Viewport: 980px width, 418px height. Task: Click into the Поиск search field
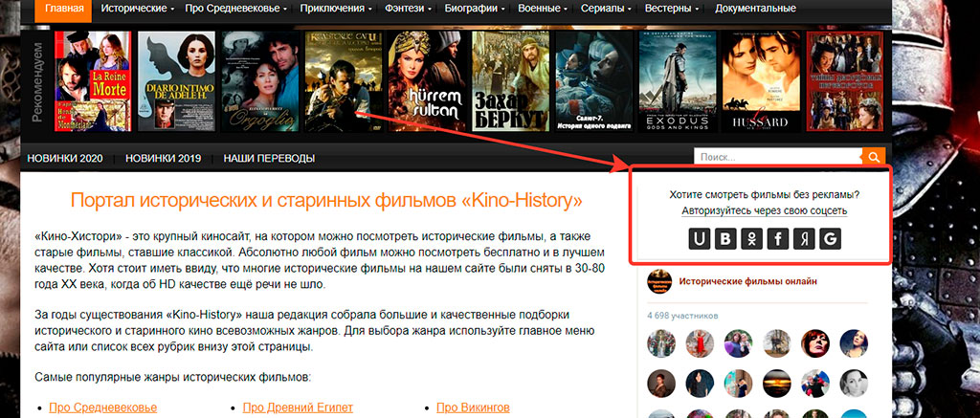[x=778, y=157]
